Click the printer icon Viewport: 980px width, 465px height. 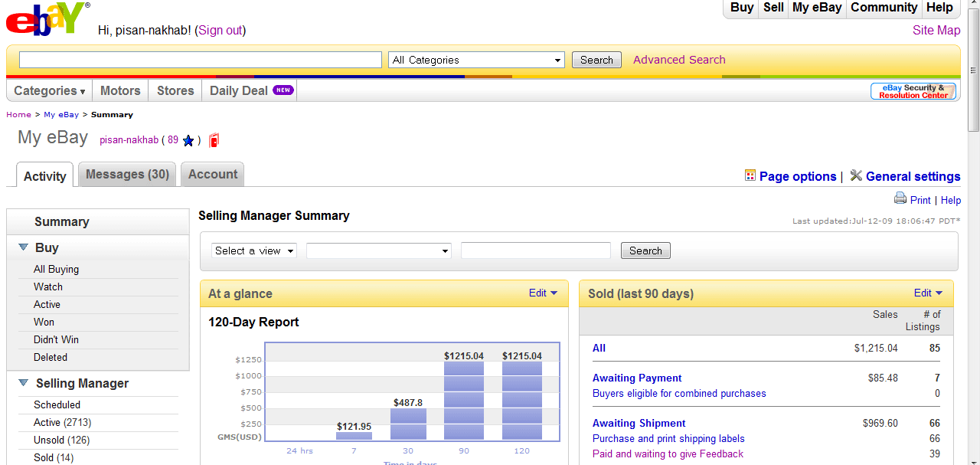900,198
